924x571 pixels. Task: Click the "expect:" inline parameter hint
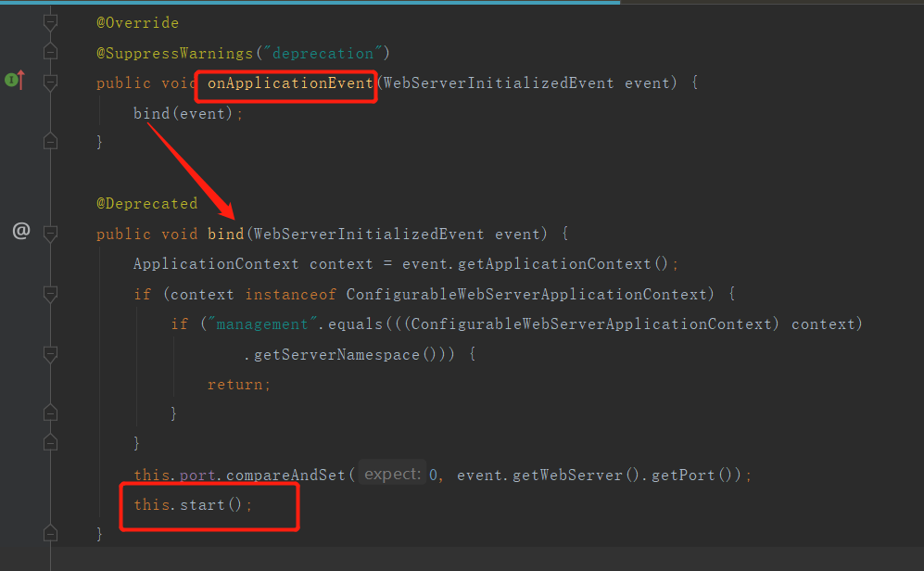(x=391, y=473)
